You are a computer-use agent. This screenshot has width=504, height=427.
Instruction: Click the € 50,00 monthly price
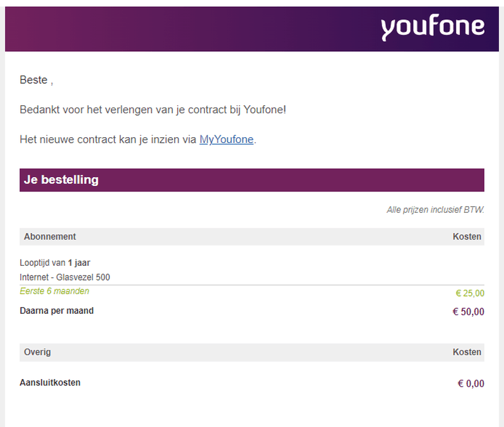click(x=468, y=312)
